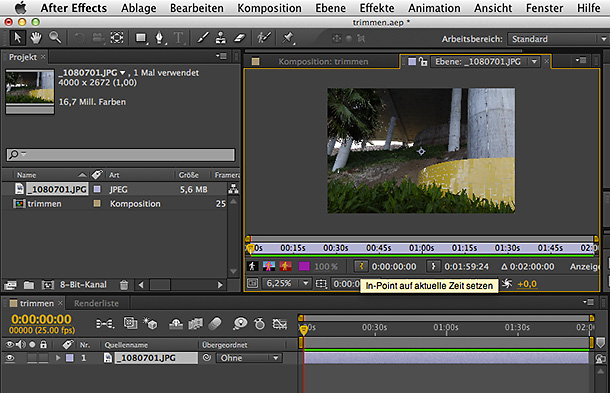
Task: Toggle the live update icon in timeline
Action: coord(130,323)
